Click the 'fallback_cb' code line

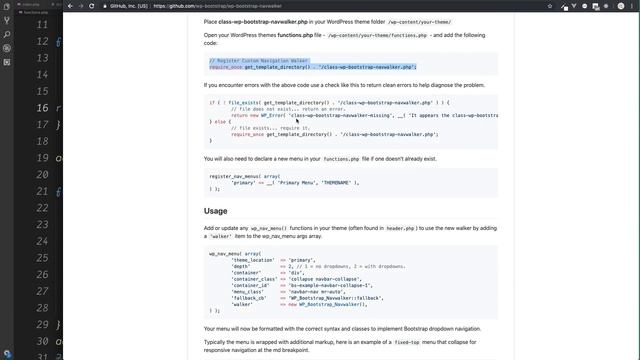point(307,298)
